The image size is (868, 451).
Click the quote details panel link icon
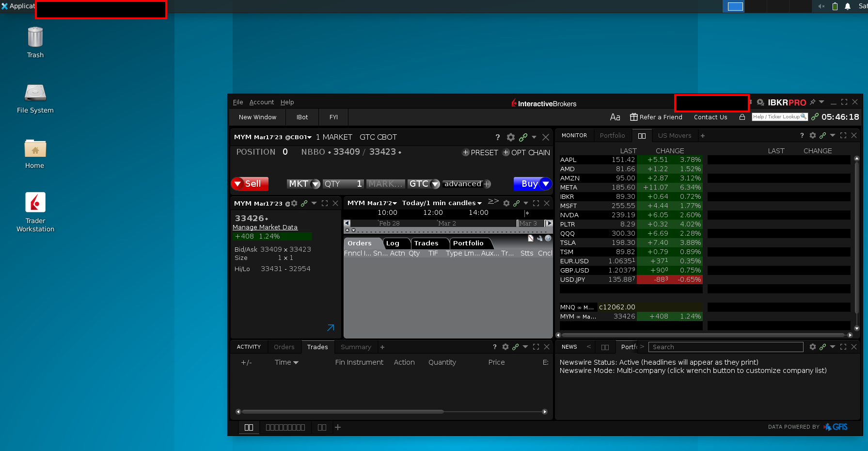point(304,203)
